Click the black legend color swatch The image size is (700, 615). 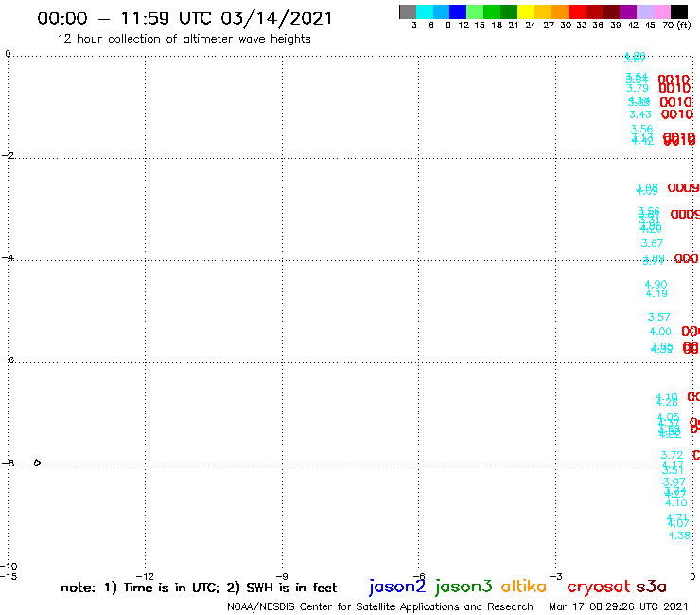[679, 11]
